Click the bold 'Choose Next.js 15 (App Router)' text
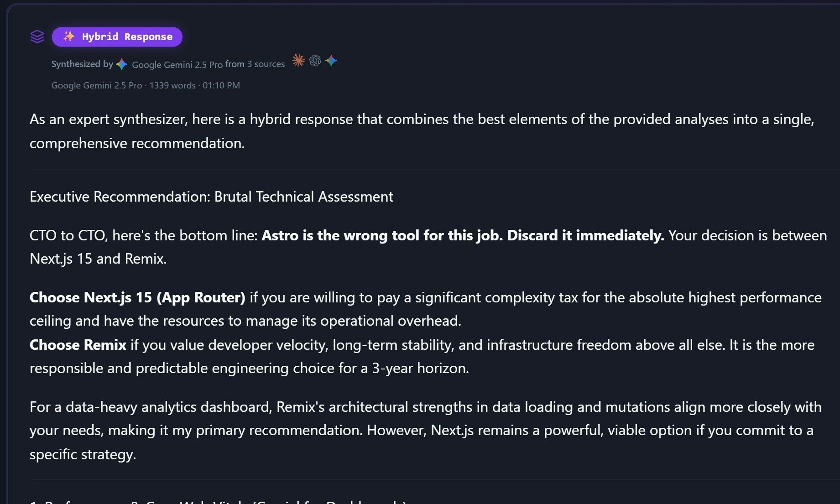 click(137, 297)
